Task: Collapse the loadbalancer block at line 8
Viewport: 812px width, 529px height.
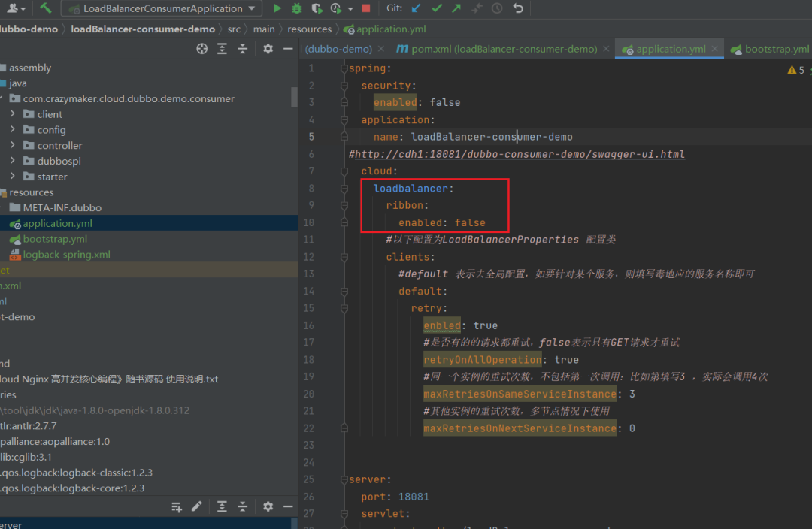Action: [x=344, y=189]
